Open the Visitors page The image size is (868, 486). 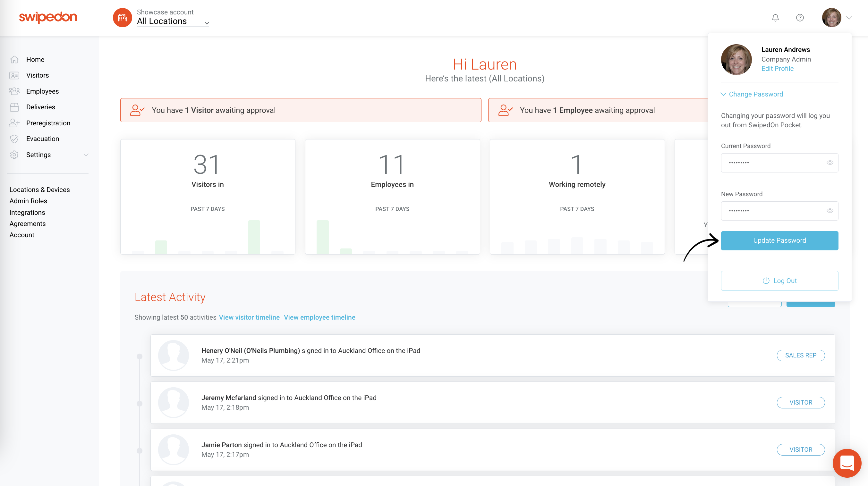(x=38, y=75)
